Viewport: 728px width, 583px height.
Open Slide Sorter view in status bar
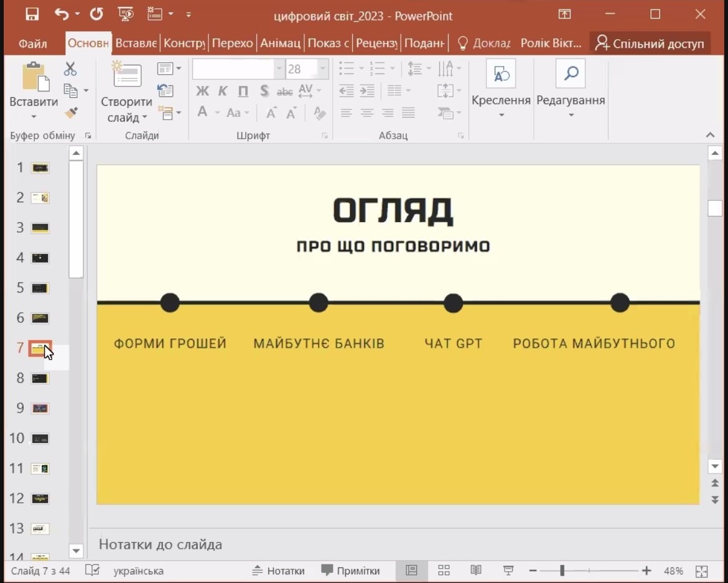pyautogui.click(x=444, y=571)
